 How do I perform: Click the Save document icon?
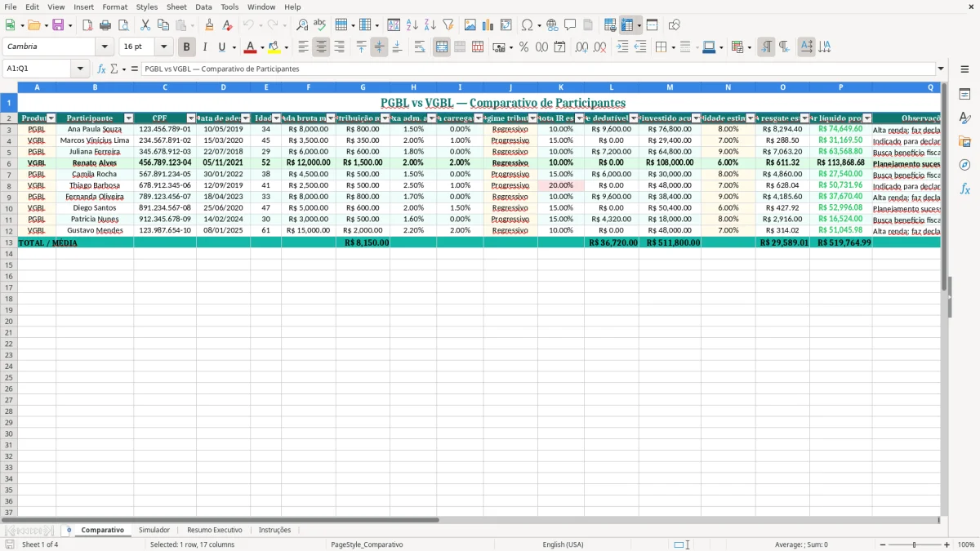coord(57,25)
